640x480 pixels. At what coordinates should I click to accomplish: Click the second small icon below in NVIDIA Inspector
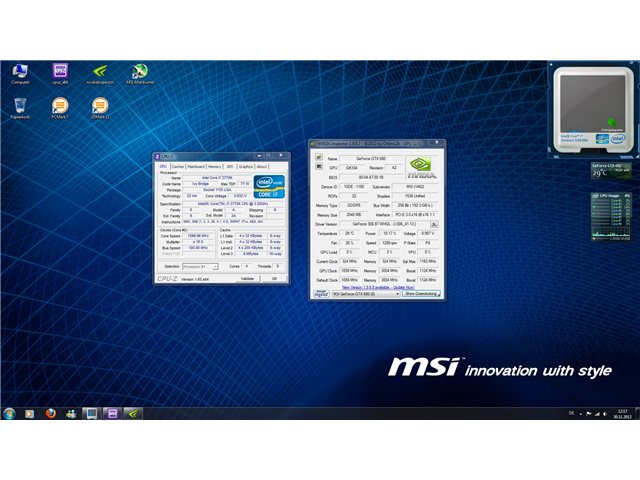(x=319, y=166)
